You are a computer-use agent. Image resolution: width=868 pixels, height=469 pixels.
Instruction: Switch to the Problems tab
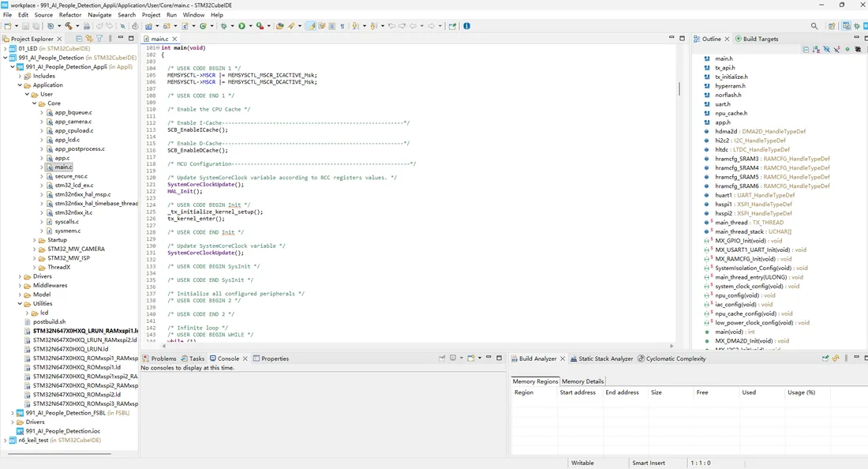pyautogui.click(x=159, y=358)
